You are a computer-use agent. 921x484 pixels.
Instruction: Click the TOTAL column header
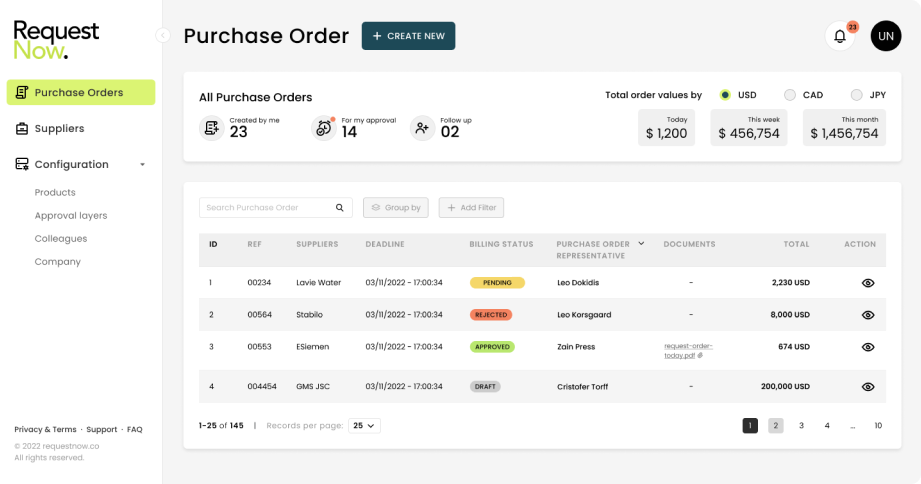pyautogui.click(x=796, y=244)
